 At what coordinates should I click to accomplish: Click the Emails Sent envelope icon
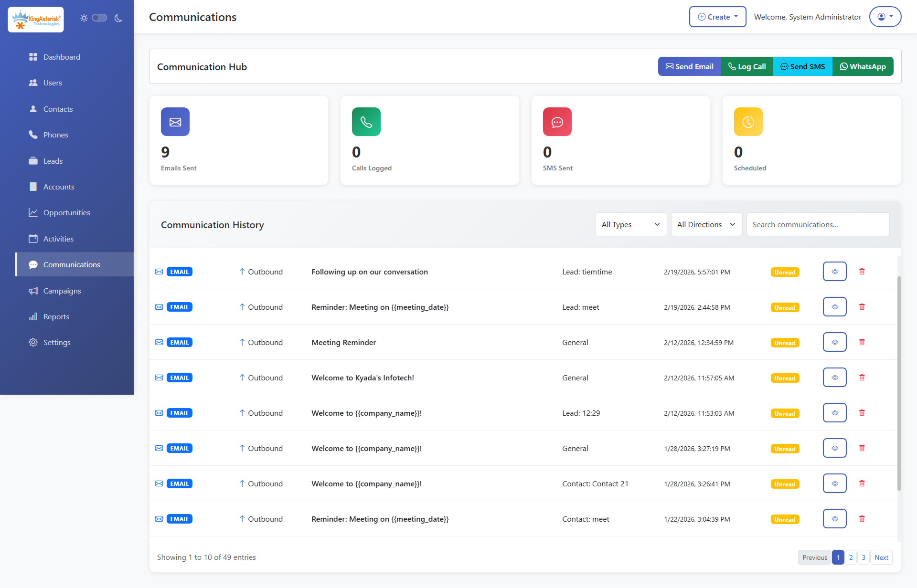click(x=175, y=122)
